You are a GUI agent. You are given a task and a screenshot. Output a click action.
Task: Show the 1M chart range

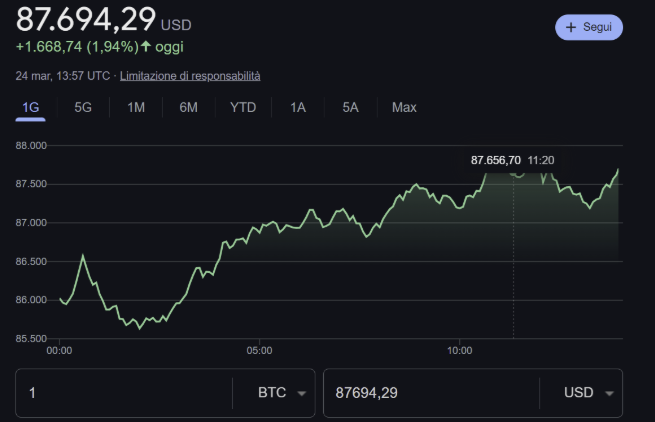tap(136, 107)
